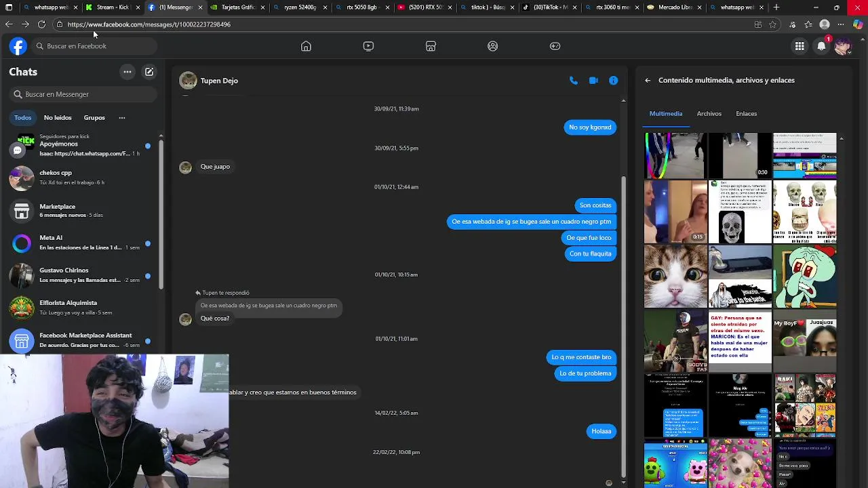This screenshot has height=488, width=868.
Task: Click the 'No soy kgonxd' message
Action: [x=590, y=127]
